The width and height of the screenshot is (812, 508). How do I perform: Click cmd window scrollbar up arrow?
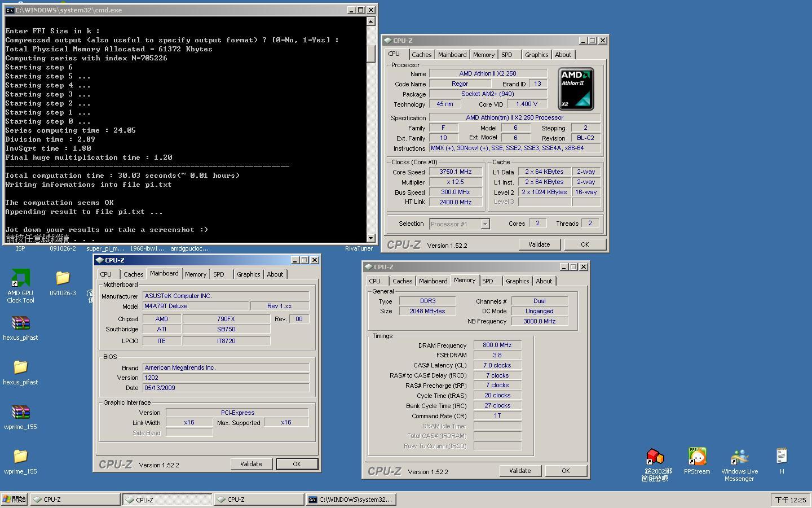(370, 21)
